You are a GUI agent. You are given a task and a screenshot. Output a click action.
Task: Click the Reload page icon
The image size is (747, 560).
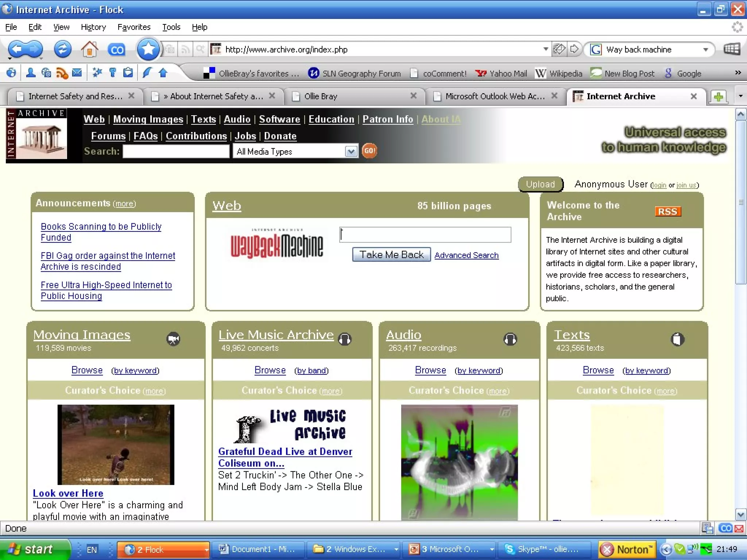63,49
